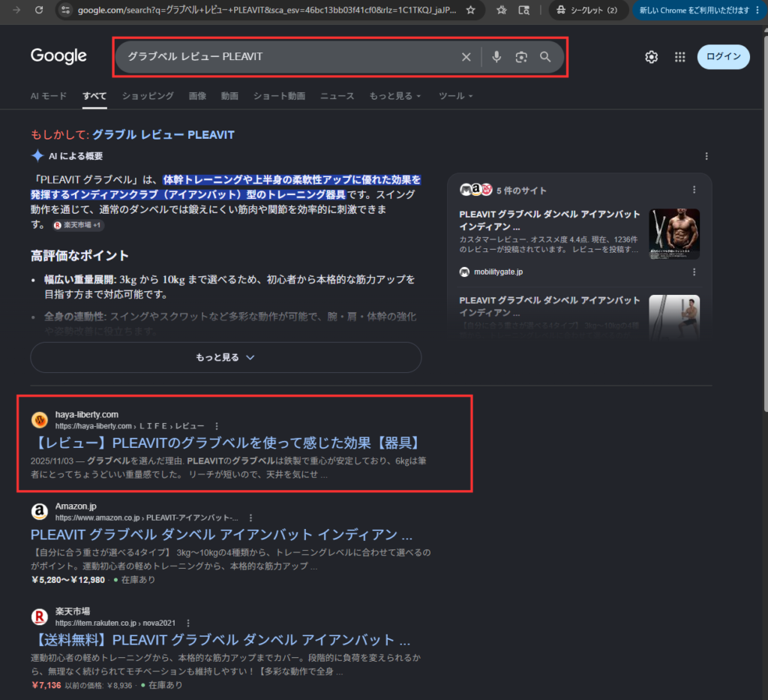This screenshot has width=768, height=700.
Task: Expand the もっと見る dropdown in the tab bar
Action: click(394, 96)
